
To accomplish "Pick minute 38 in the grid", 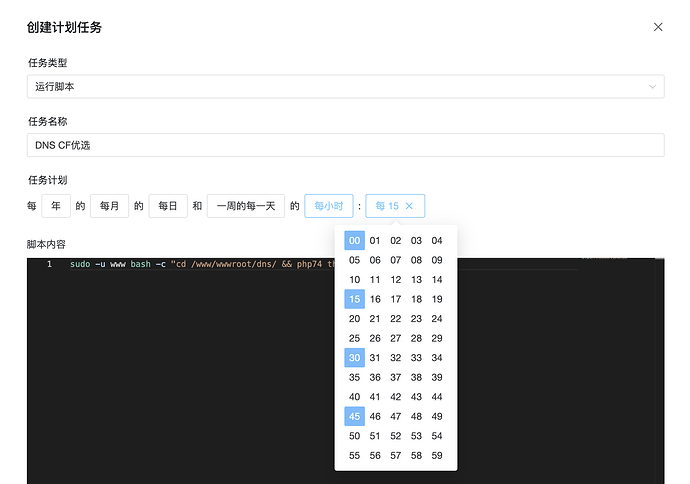I will (x=416, y=377).
